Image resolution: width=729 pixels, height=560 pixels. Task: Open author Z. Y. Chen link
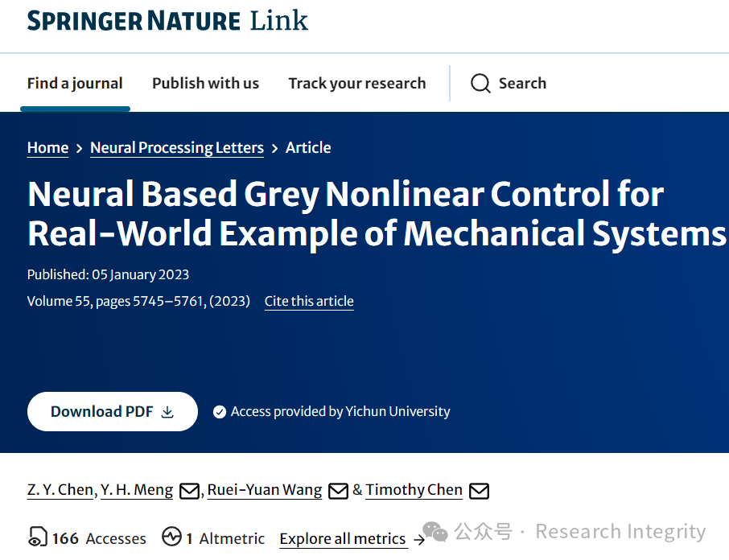click(60, 490)
